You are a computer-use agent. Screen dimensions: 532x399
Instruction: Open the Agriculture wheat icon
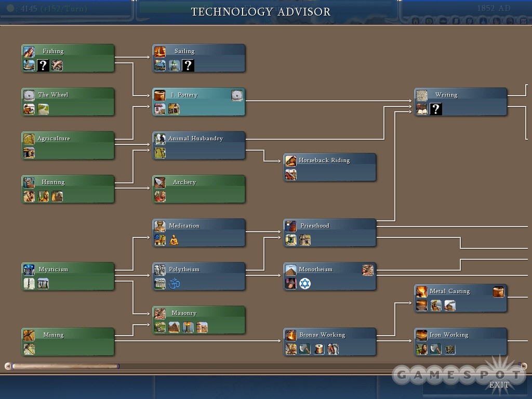pos(29,139)
